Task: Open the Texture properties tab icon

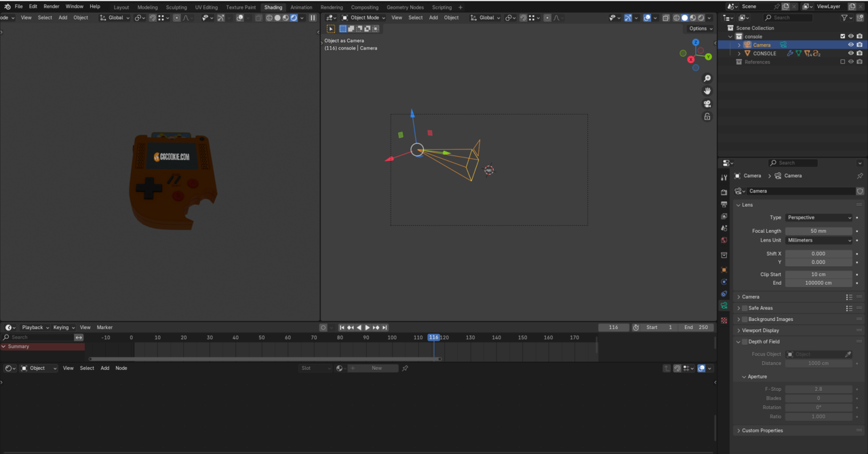Action: click(x=724, y=320)
